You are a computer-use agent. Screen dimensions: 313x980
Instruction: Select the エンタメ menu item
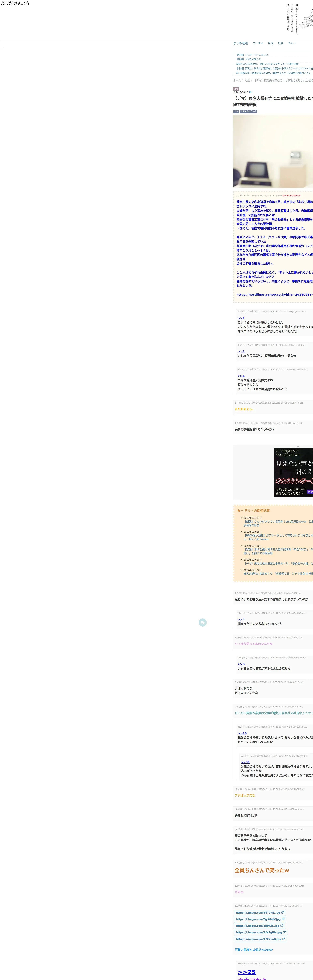pyautogui.click(x=258, y=43)
